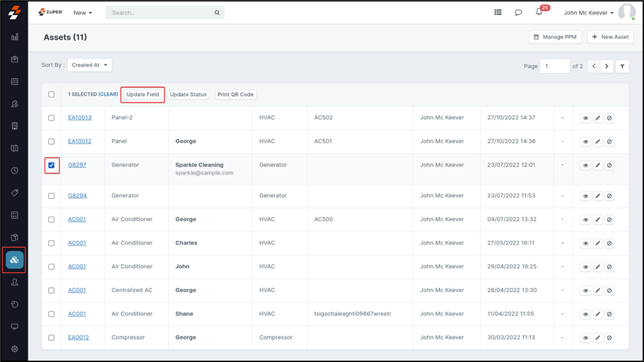Open the settings gear in sidebar
Viewport: 644px width, 362px height.
point(14,349)
